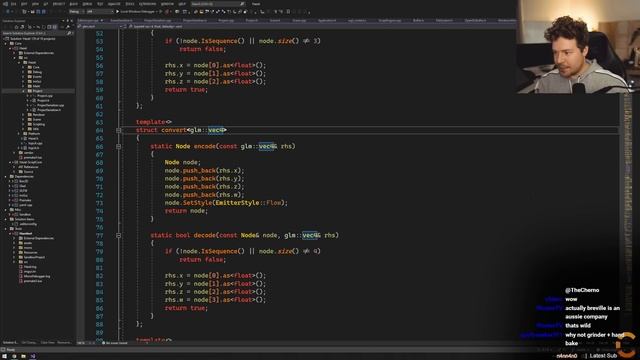Collapse the Project folder

click(x=24, y=91)
